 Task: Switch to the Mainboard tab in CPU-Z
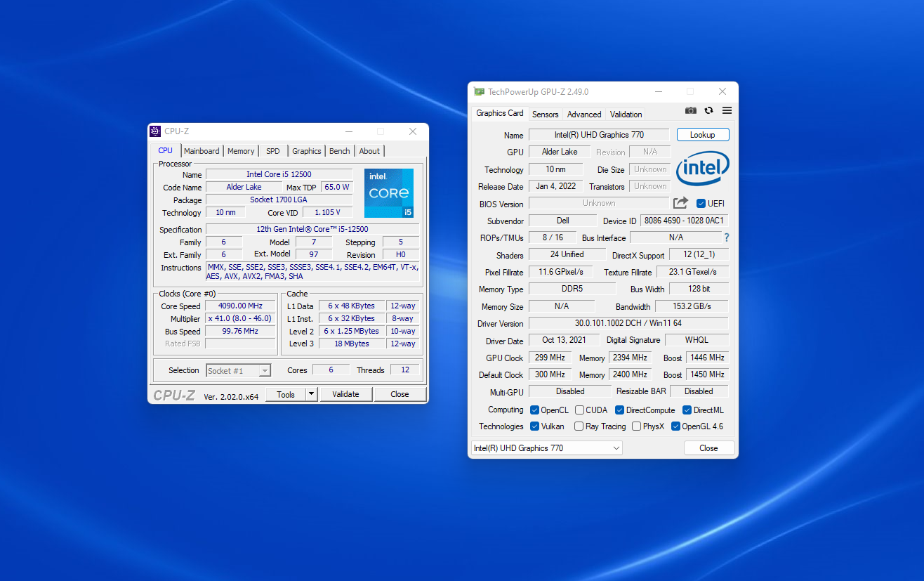point(202,151)
